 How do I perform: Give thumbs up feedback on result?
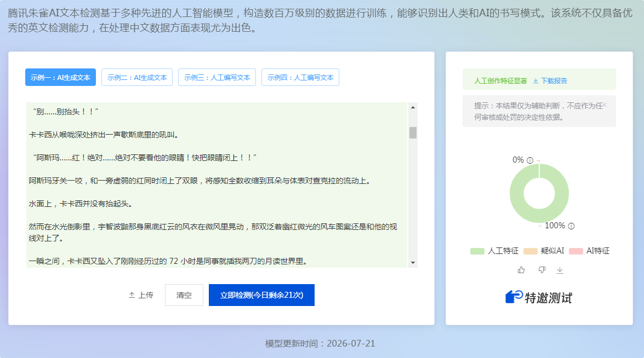click(521, 270)
